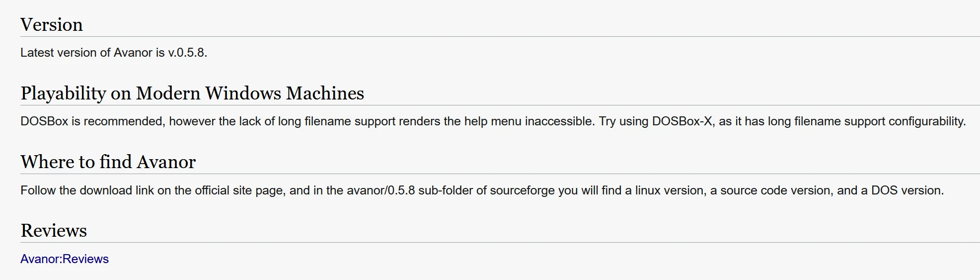Click the Version section heading

52,25
